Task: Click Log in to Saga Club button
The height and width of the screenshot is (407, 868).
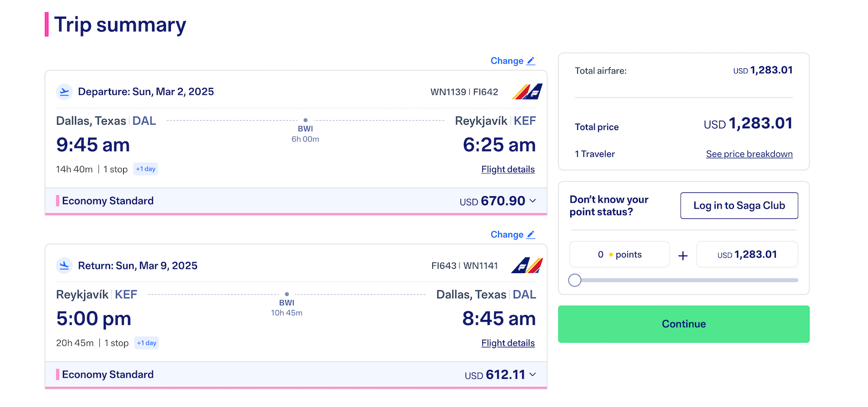Action: (739, 206)
